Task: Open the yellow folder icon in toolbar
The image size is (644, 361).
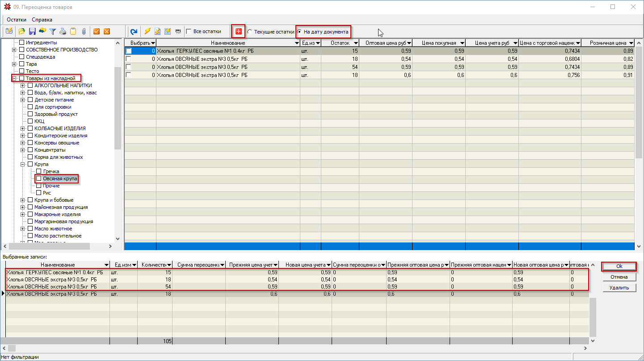Action: 22,31
